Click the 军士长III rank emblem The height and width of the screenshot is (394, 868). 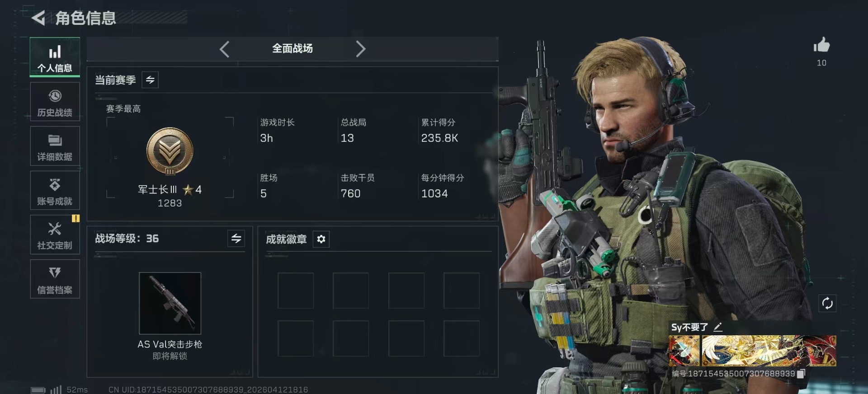tap(170, 151)
